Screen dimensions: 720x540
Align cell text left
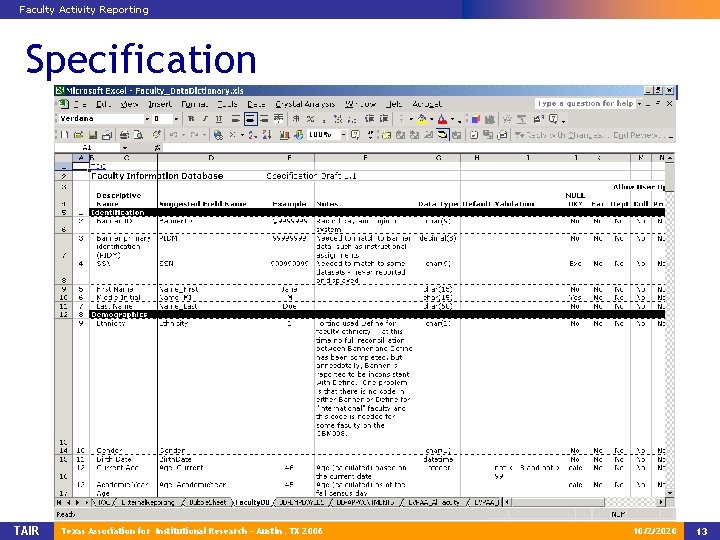point(236,119)
